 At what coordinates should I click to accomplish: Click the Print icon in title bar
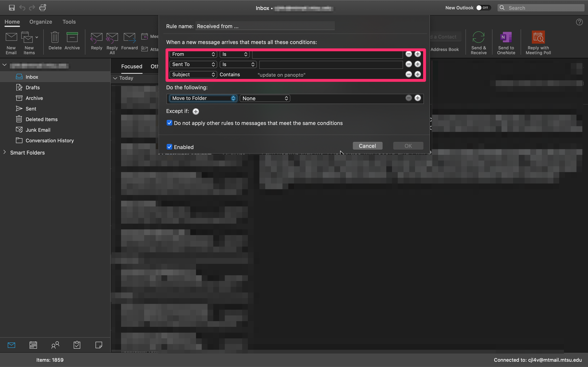pos(43,8)
